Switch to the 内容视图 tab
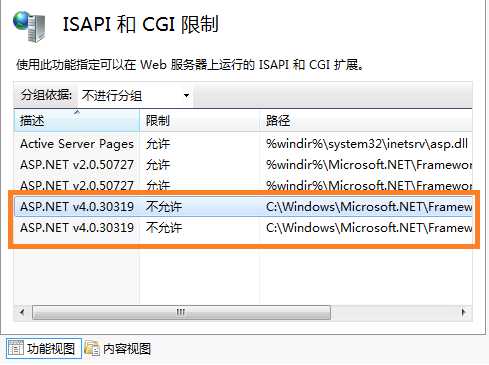 tap(117, 349)
